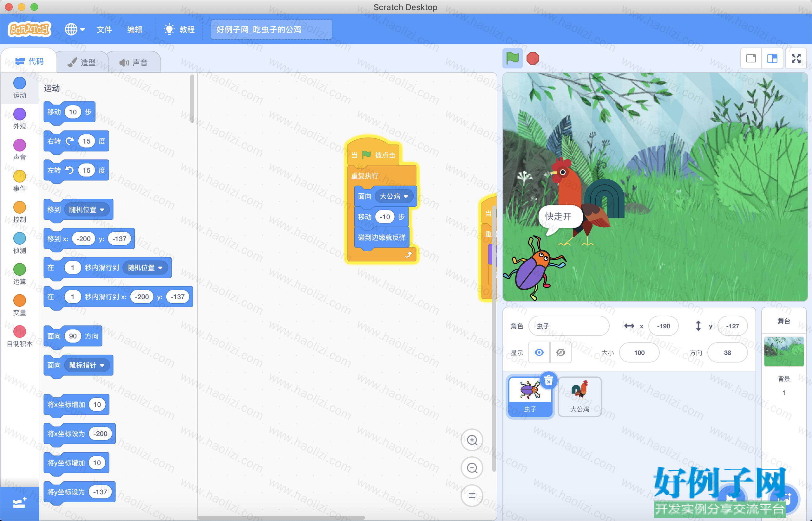Viewport: 812px width, 521px height.
Task: Click the Scratch logo
Action: coord(29,29)
